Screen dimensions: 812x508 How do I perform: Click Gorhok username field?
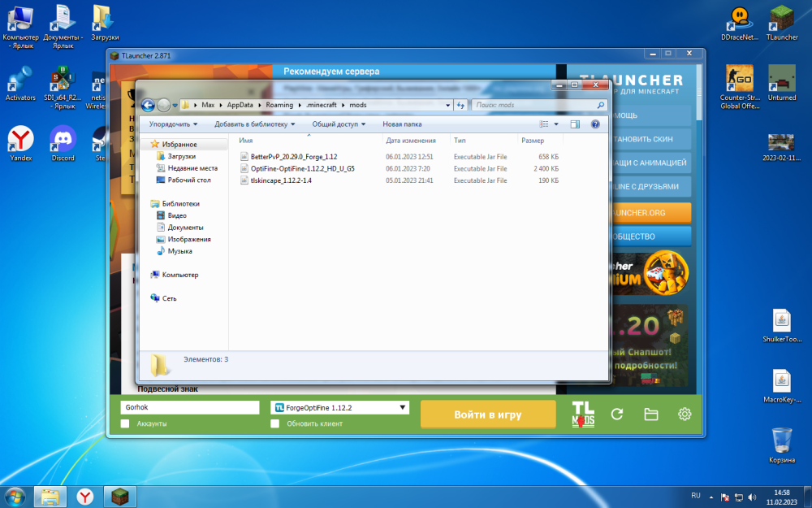point(189,407)
